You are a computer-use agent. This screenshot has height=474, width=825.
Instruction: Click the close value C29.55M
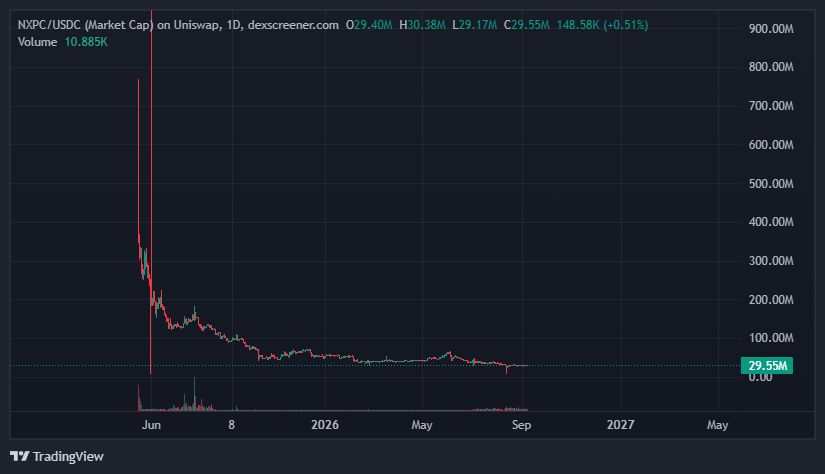pyautogui.click(x=526, y=25)
